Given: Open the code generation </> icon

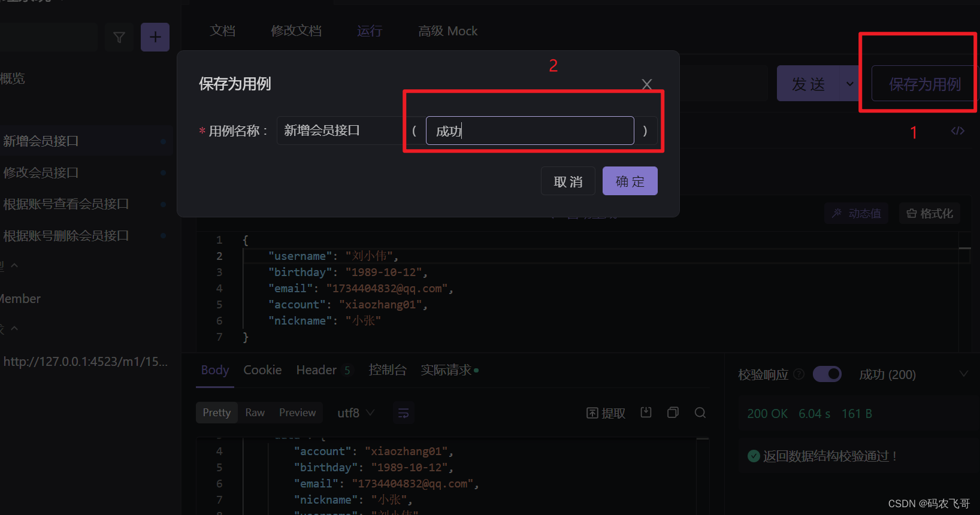Looking at the screenshot, I should point(958,131).
